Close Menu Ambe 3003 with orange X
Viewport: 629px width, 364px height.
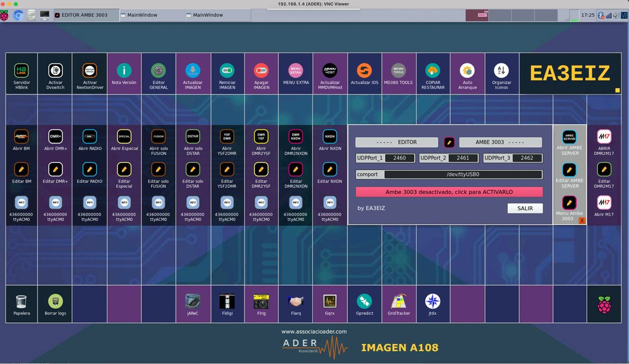(582, 221)
